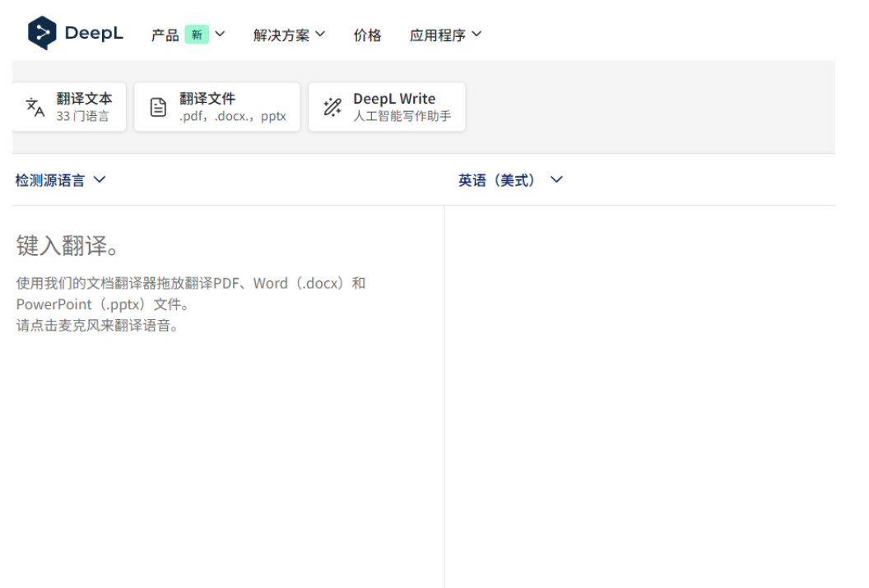Open the 英语（美式）target language selector
Viewport: 869px width, 588px height.
[510, 180]
